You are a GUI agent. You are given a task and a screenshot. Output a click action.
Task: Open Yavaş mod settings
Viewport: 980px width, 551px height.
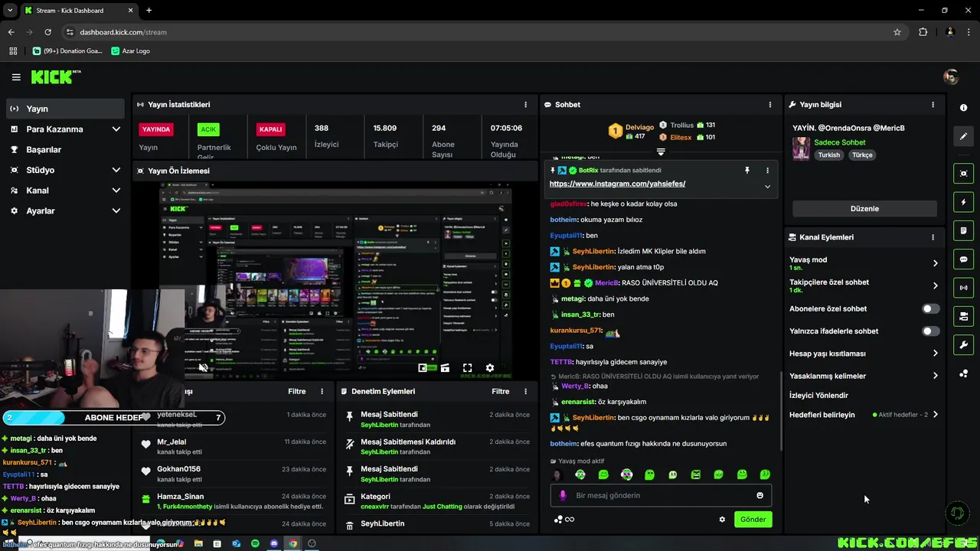pyautogui.click(x=864, y=263)
